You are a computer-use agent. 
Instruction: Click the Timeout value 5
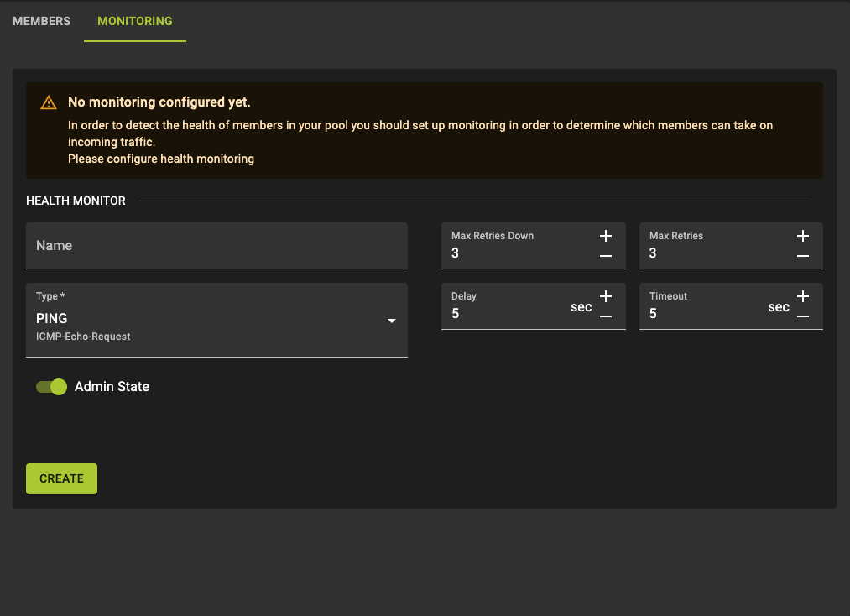point(653,313)
